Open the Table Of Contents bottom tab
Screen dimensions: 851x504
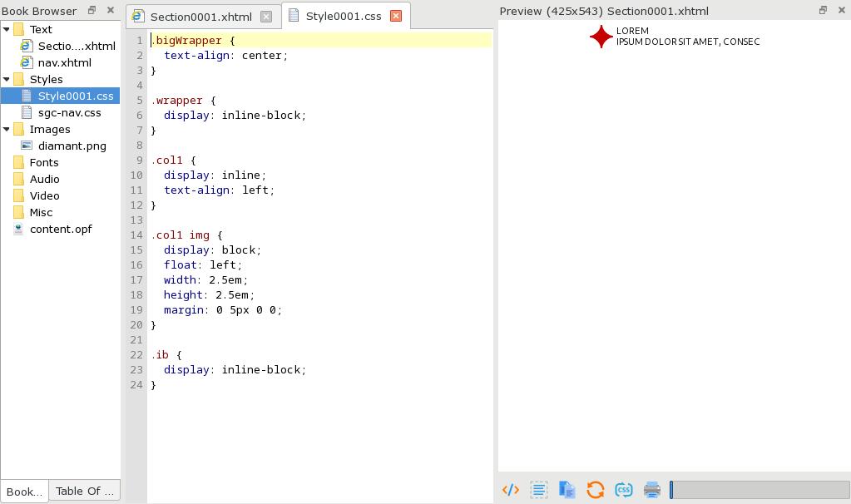85,491
